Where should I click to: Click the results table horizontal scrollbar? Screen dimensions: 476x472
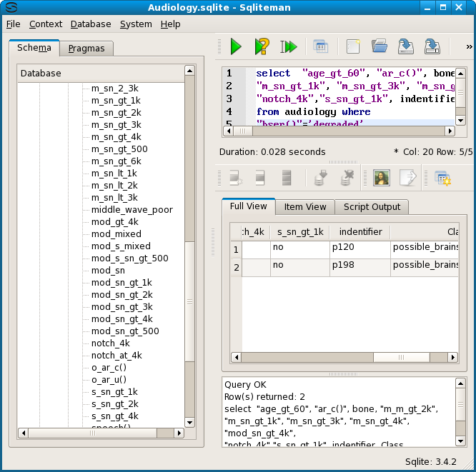400,357
